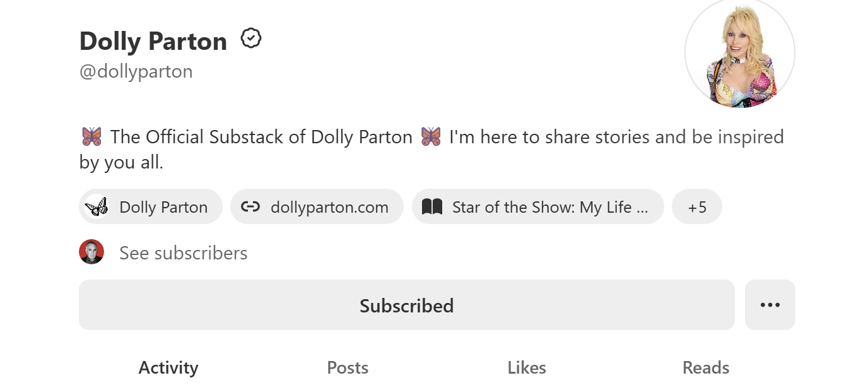The width and height of the screenshot is (868, 385).
Task: Click the verified badge beside Dolly Parton's name
Action: [251, 39]
